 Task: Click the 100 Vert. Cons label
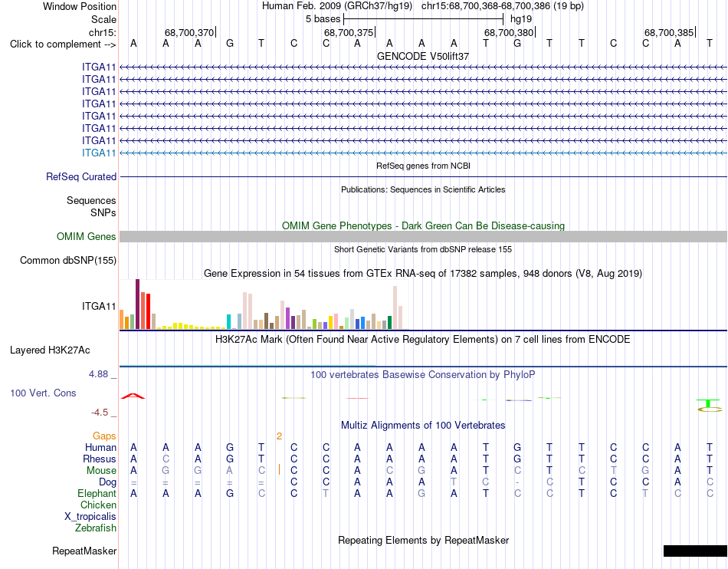click(x=43, y=393)
